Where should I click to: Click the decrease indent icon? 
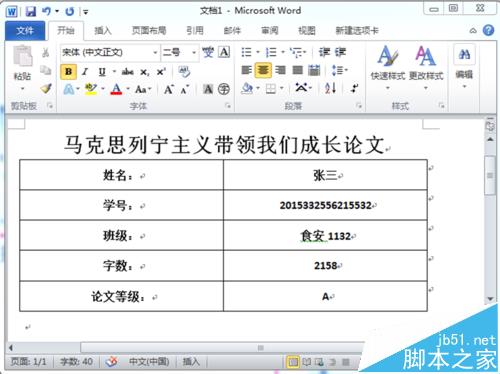point(324,52)
